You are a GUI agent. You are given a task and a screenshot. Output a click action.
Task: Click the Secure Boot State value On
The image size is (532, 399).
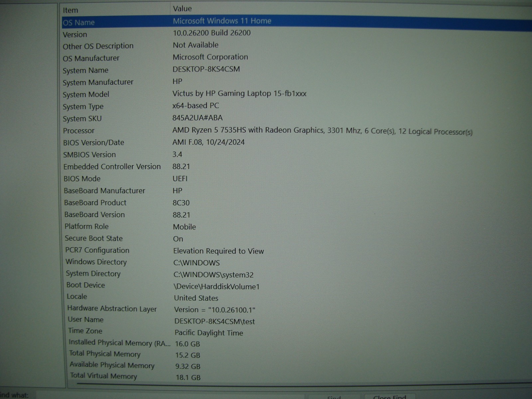pyautogui.click(x=178, y=239)
